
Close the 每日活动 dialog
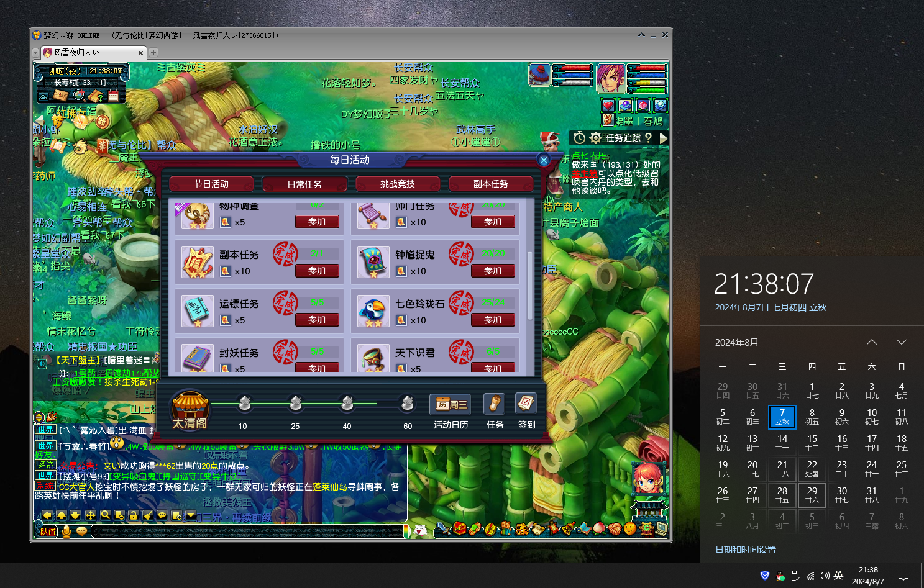[x=544, y=160]
